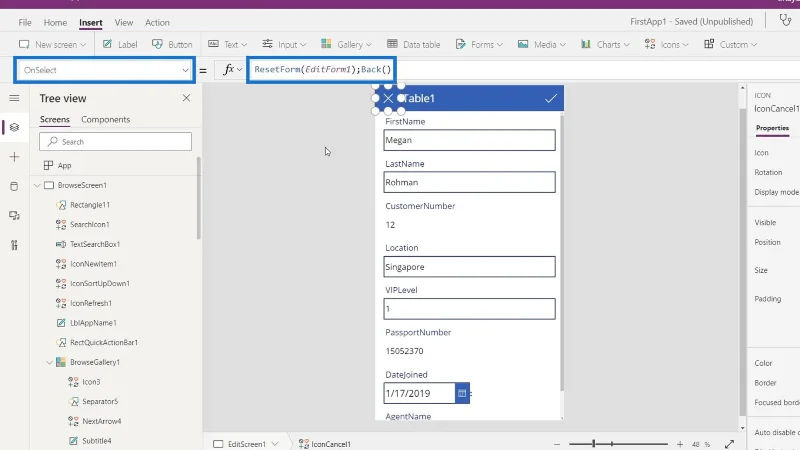
Task: Open the File menu
Action: coord(24,22)
